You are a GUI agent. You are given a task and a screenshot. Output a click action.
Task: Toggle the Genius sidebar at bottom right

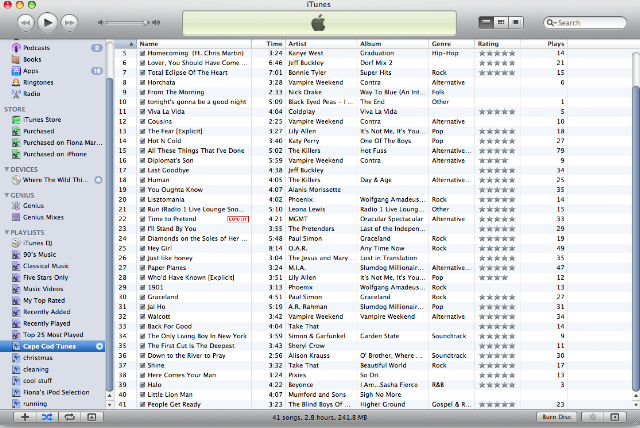click(x=615, y=417)
